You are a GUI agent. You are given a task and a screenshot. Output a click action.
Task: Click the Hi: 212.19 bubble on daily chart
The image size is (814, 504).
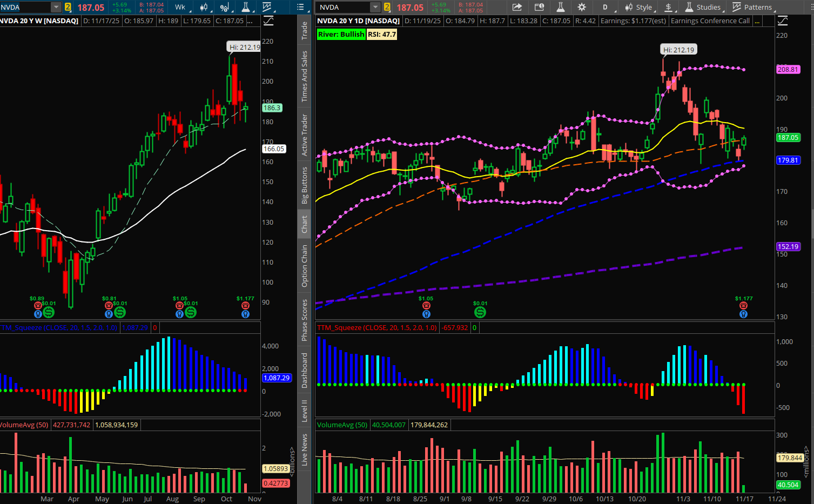(x=678, y=50)
